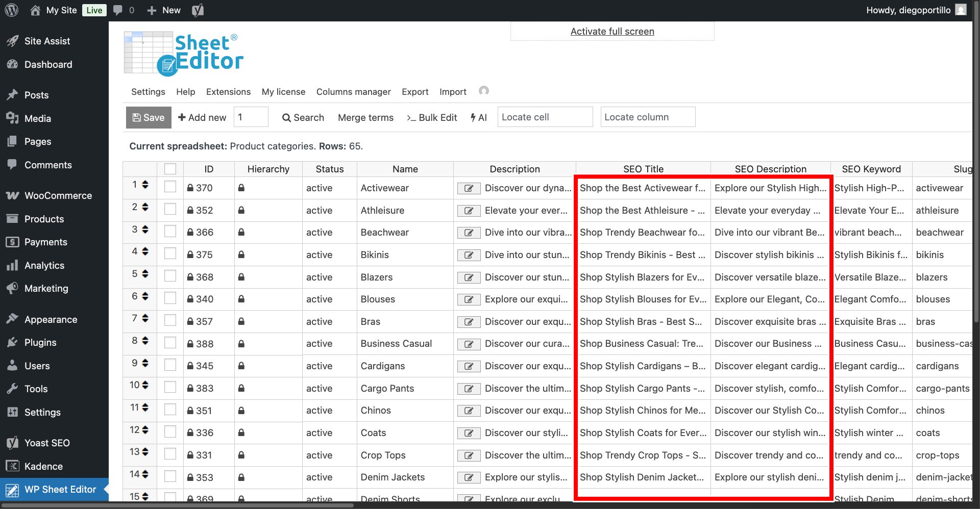The height and width of the screenshot is (509, 980).
Task: Open WooCommerce in the sidebar menu
Action: pyautogui.click(x=58, y=195)
